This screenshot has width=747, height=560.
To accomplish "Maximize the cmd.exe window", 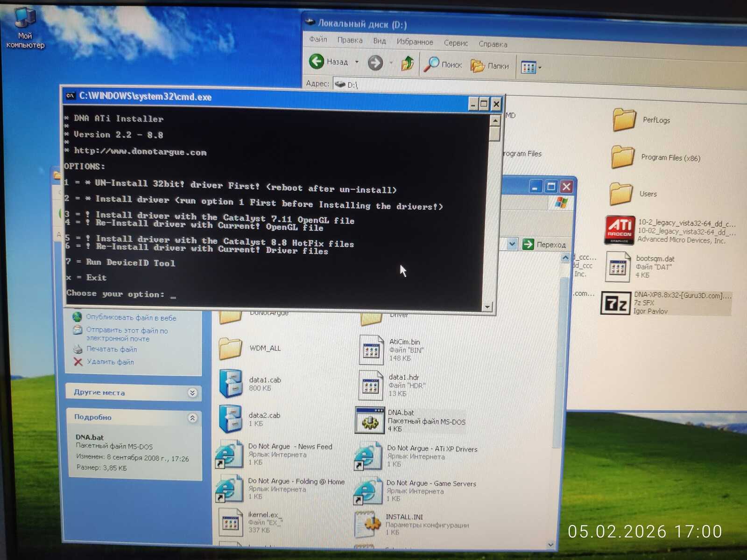I will (x=484, y=104).
